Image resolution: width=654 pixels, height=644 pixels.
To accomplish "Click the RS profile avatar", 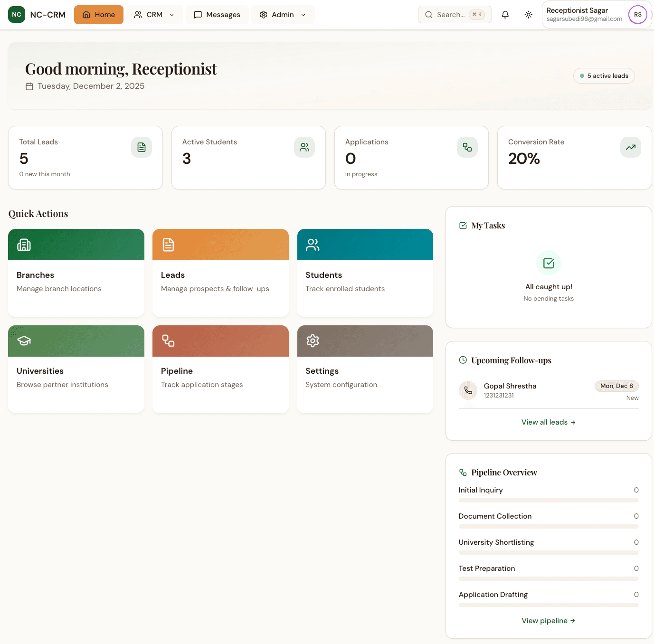I will point(637,15).
